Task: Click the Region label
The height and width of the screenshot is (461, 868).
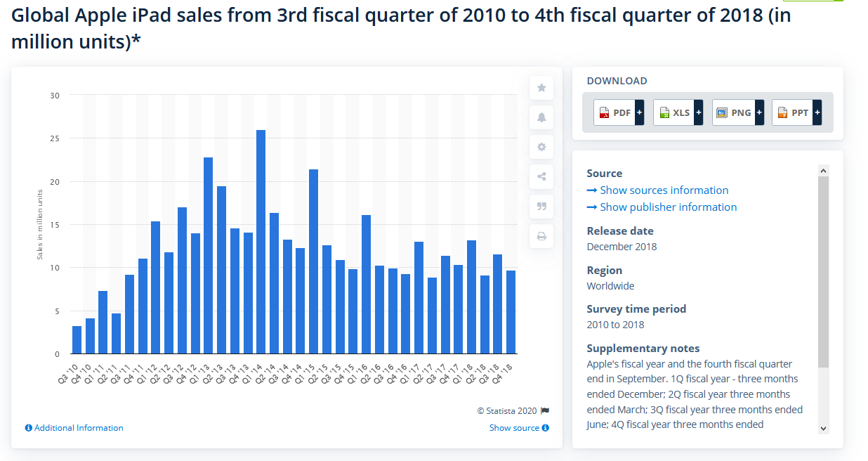Action: pyautogui.click(x=605, y=271)
